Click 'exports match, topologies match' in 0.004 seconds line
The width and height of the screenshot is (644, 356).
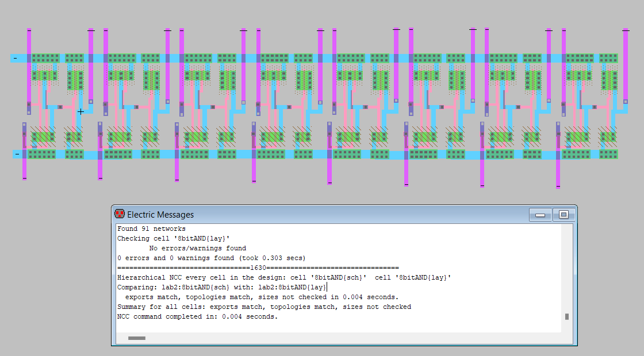click(262, 297)
